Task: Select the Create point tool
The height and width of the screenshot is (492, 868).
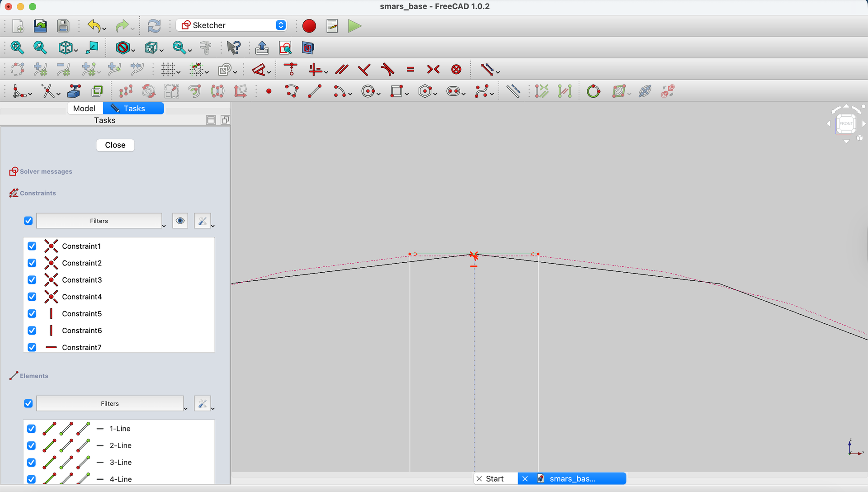Action: coord(269,91)
